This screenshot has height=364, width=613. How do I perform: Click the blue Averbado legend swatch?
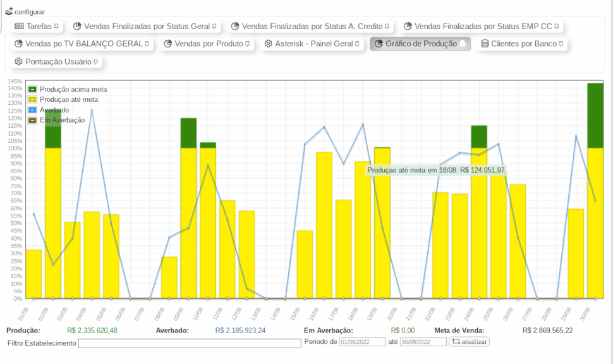[32, 110]
